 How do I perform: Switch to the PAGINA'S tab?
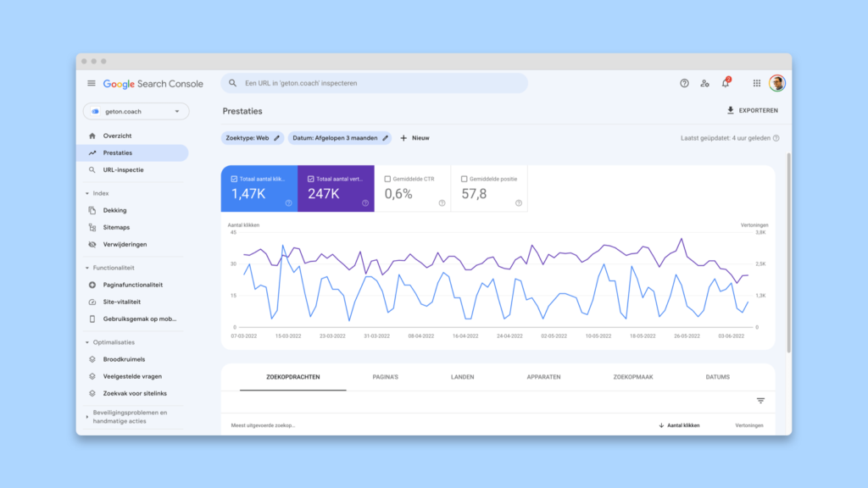click(x=386, y=377)
